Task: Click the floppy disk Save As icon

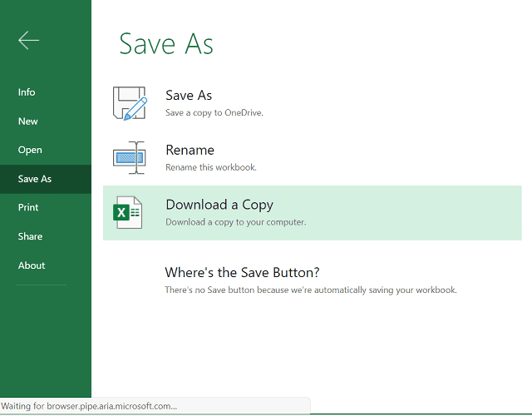Action: coord(129,102)
